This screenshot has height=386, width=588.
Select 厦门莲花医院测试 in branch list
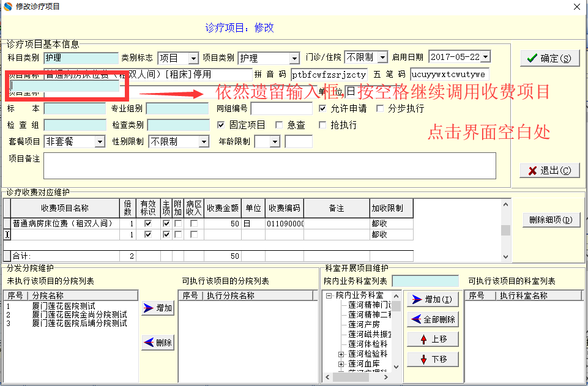(x=64, y=306)
